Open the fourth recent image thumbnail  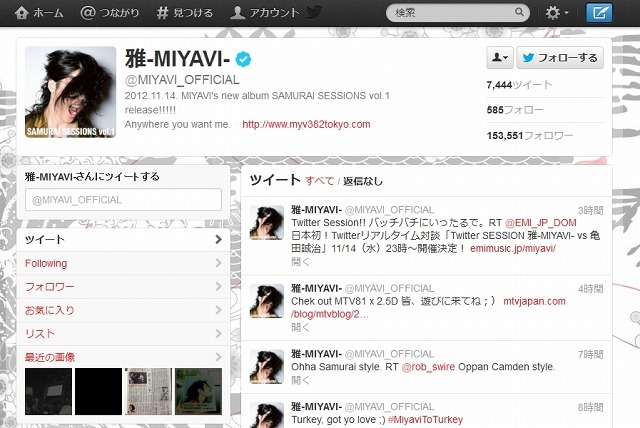(198, 391)
